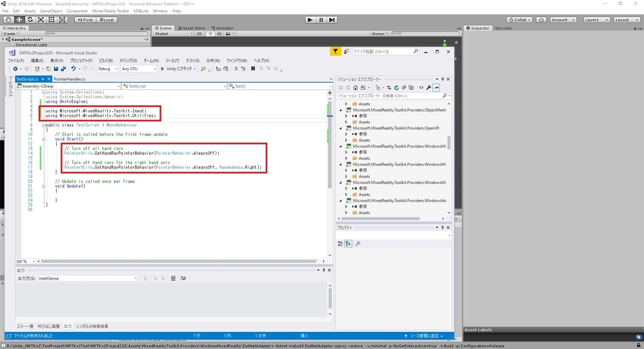Select the Unity Rect transform tool
This screenshot has height=349, width=644.
[52, 20]
